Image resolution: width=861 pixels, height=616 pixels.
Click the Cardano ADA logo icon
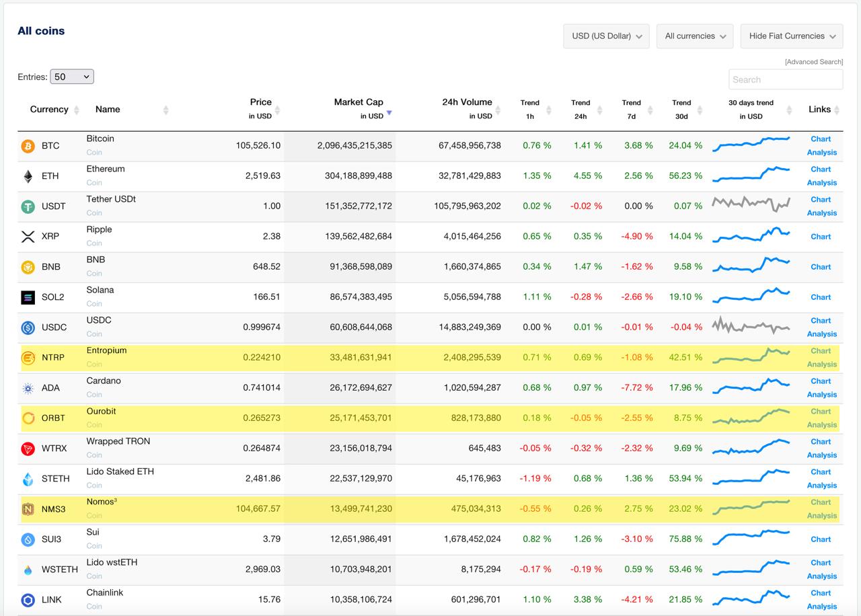[x=28, y=388]
